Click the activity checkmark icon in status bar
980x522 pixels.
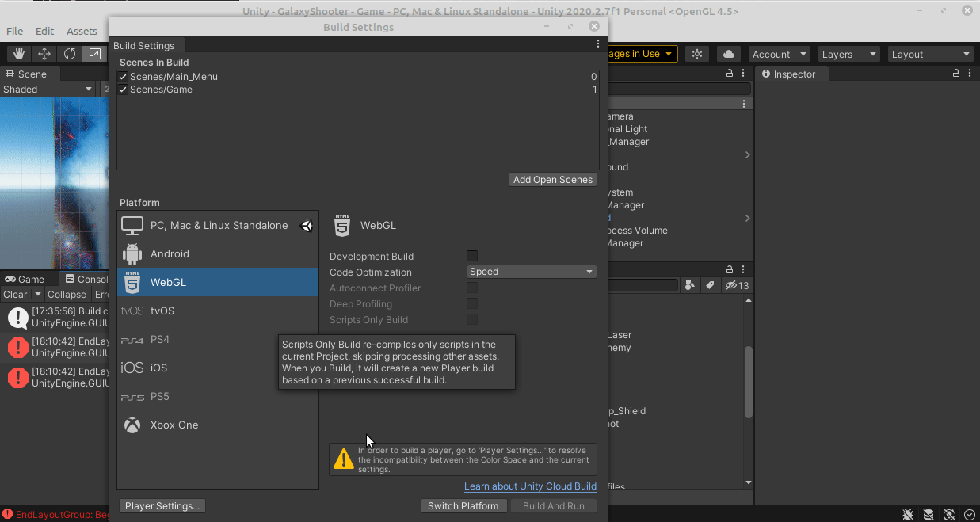click(x=970, y=514)
